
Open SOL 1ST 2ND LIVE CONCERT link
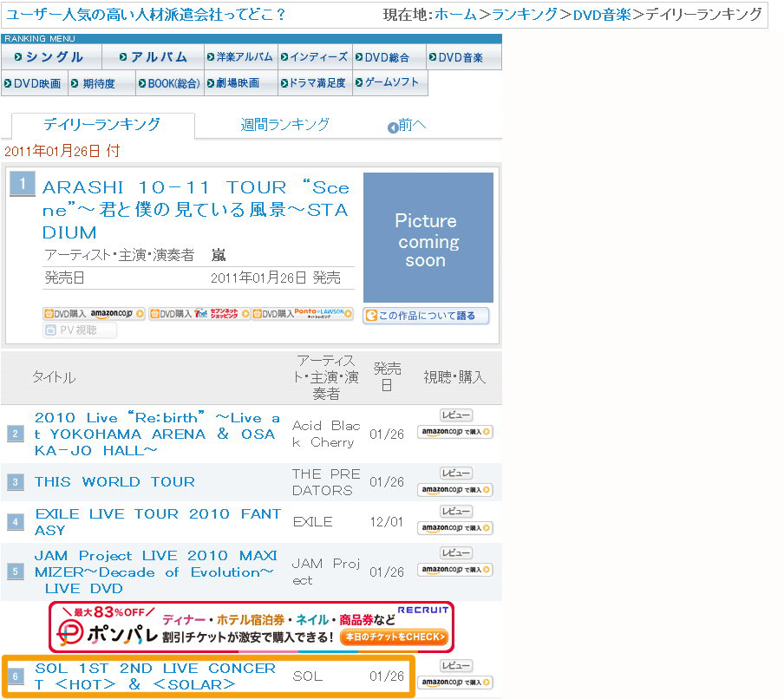click(155, 676)
